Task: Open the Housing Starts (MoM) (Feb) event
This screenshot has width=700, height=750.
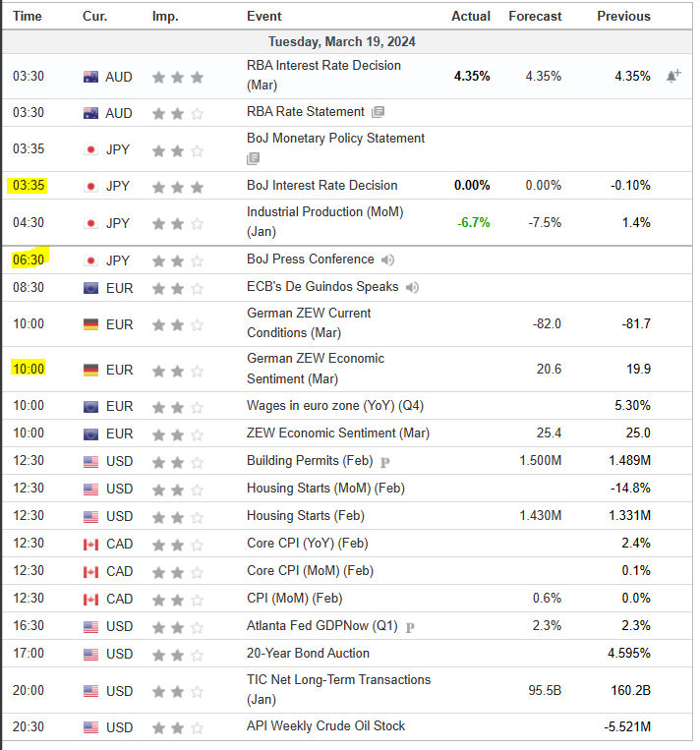Action: tap(325, 489)
